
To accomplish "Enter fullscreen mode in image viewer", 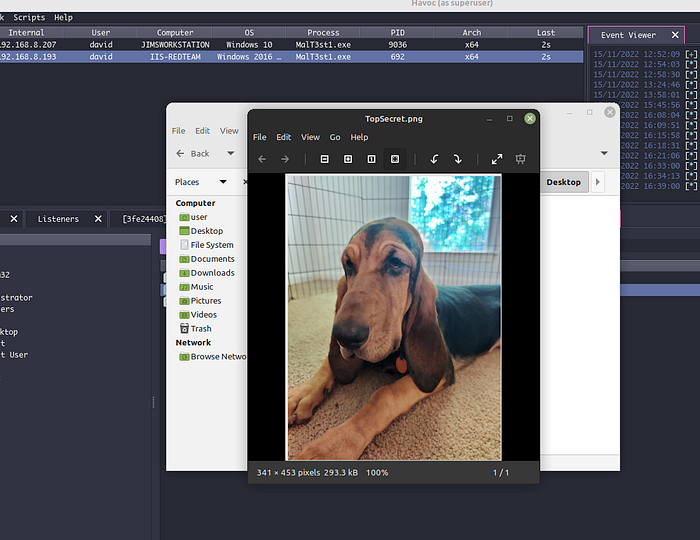I will pyautogui.click(x=497, y=159).
